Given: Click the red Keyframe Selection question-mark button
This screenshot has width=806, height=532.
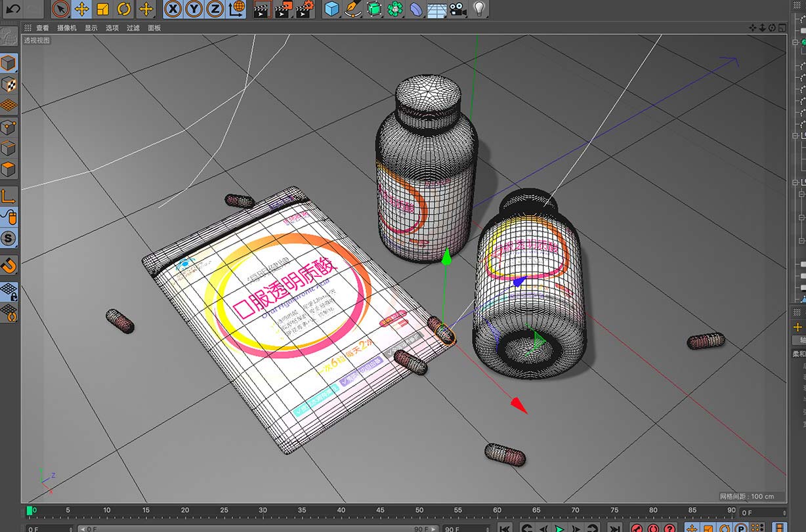Looking at the screenshot, I should point(669,527).
